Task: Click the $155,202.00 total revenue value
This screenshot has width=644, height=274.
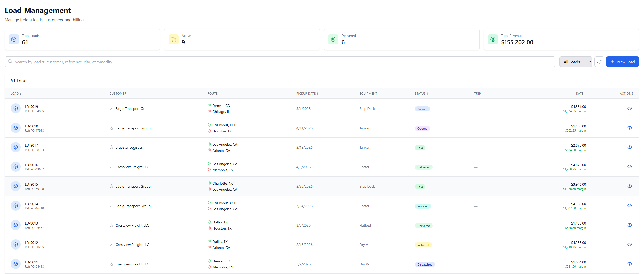Action: point(517,42)
